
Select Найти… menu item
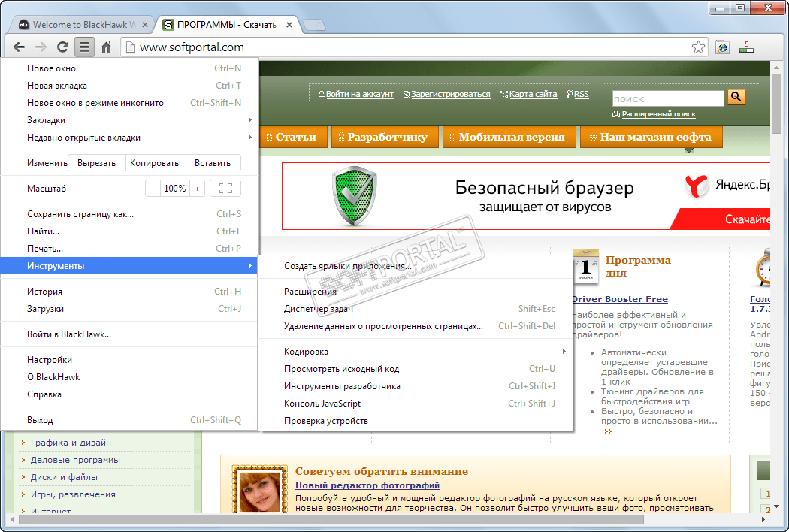[128, 231]
